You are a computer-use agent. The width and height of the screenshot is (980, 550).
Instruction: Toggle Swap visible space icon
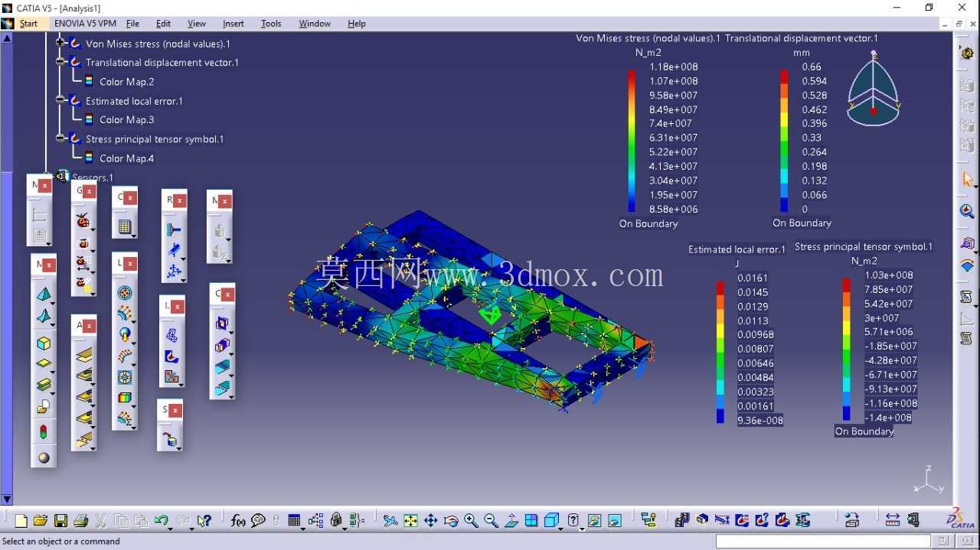coord(614,521)
